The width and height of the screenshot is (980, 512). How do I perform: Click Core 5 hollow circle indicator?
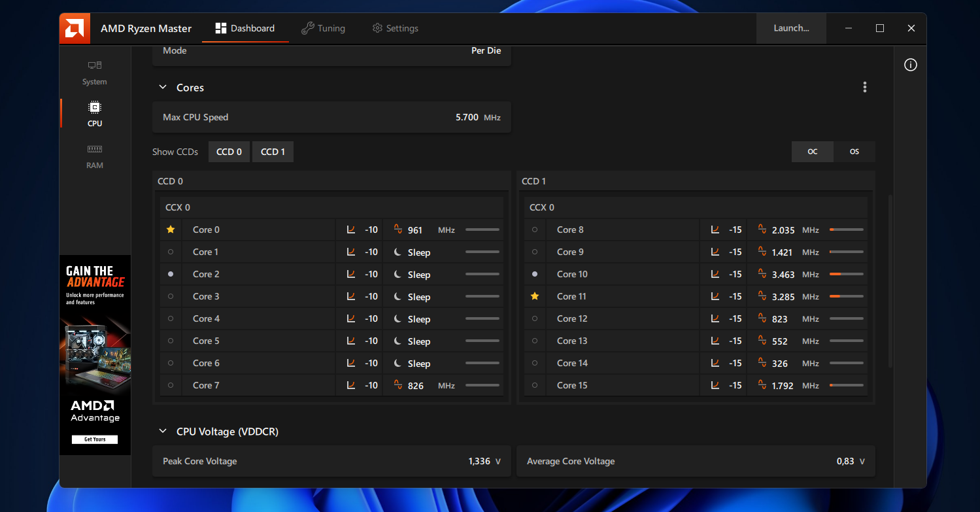click(x=171, y=341)
